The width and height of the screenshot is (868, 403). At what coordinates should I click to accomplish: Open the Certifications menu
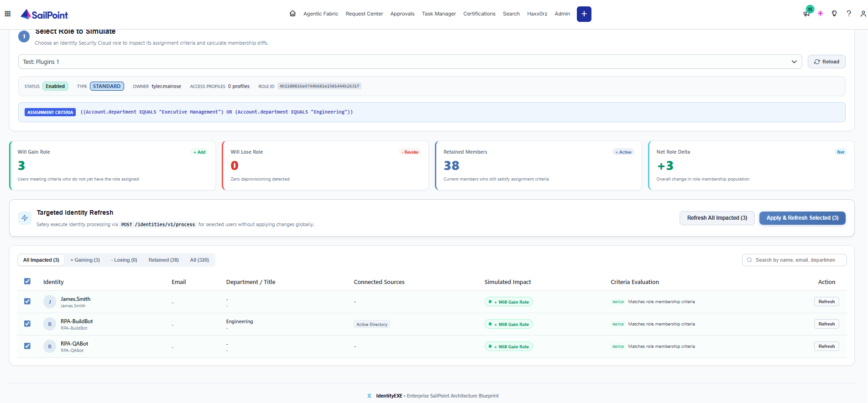[x=479, y=14]
